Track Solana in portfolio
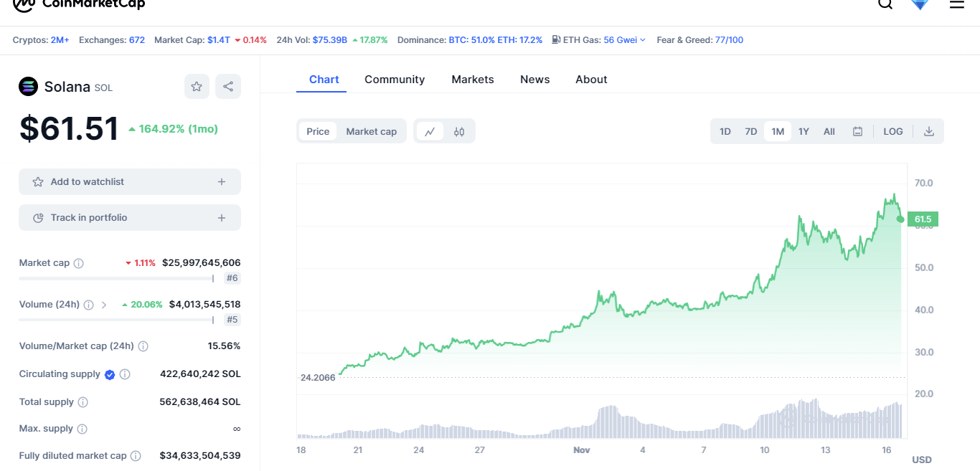Viewport: 980px width, 471px height. click(130, 218)
